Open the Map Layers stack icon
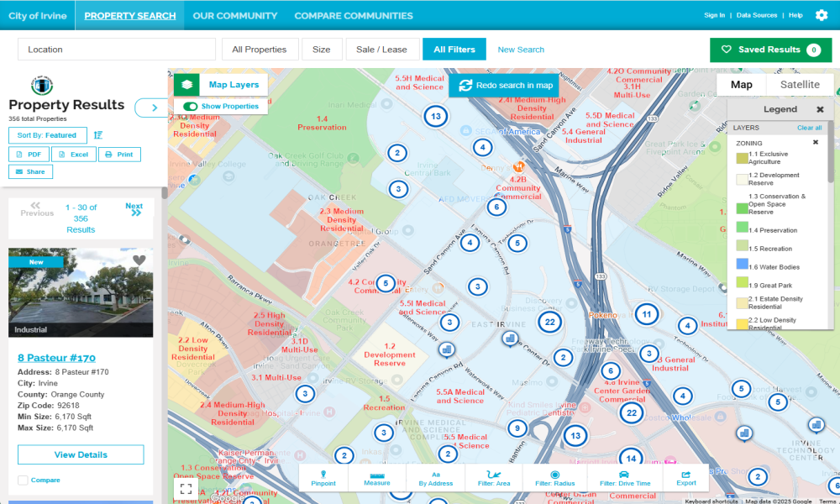Image resolution: width=840 pixels, height=504 pixels. (x=187, y=85)
